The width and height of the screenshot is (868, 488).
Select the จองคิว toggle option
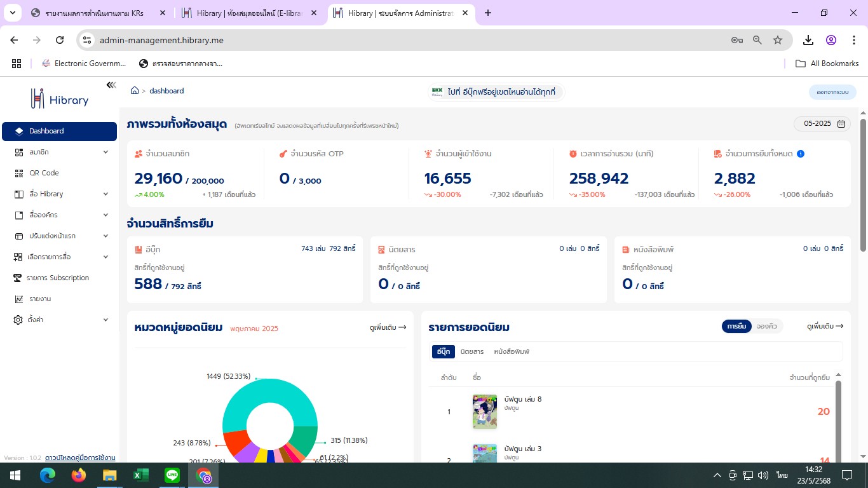pyautogui.click(x=767, y=326)
